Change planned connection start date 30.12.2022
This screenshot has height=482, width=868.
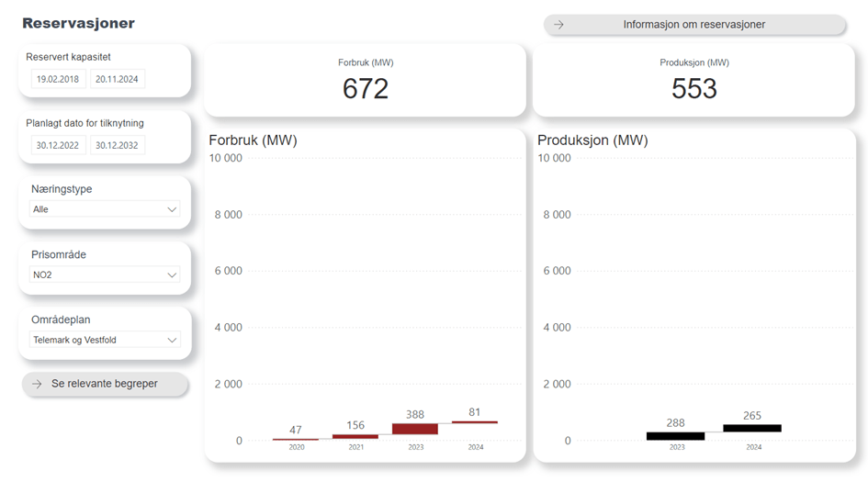coord(57,145)
